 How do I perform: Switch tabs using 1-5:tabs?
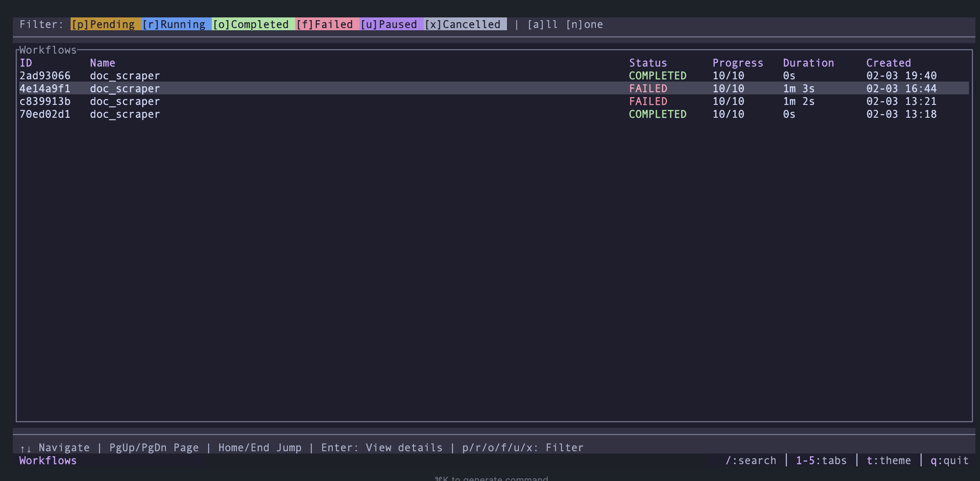821,460
